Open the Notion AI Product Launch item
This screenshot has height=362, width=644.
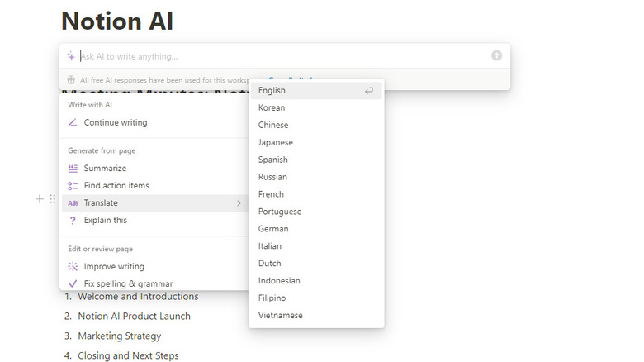click(x=134, y=317)
